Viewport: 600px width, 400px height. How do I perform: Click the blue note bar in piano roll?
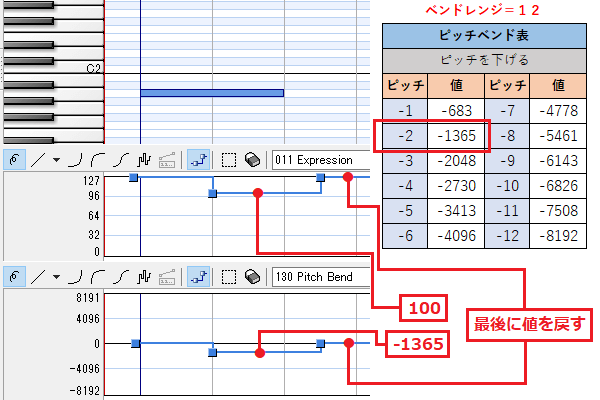[212, 93]
